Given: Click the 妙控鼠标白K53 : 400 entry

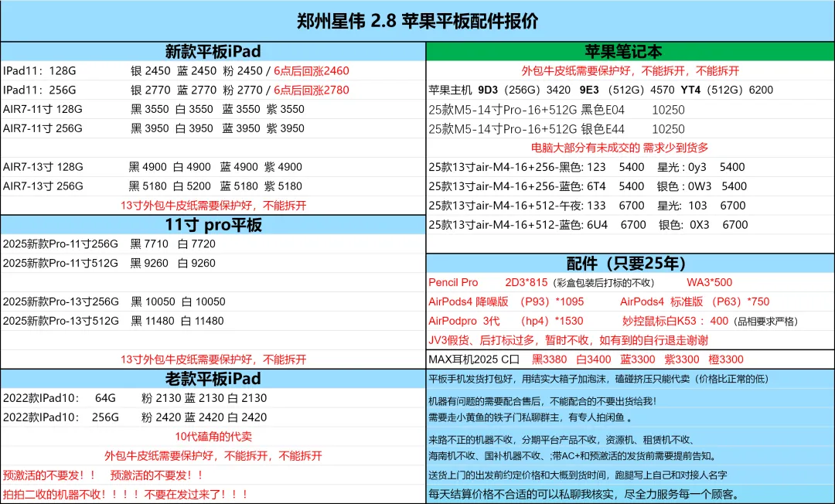Looking at the screenshot, I should (x=675, y=321).
